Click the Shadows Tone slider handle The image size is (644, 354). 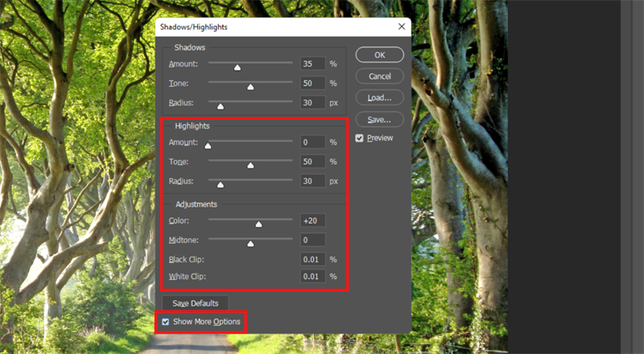click(x=250, y=87)
